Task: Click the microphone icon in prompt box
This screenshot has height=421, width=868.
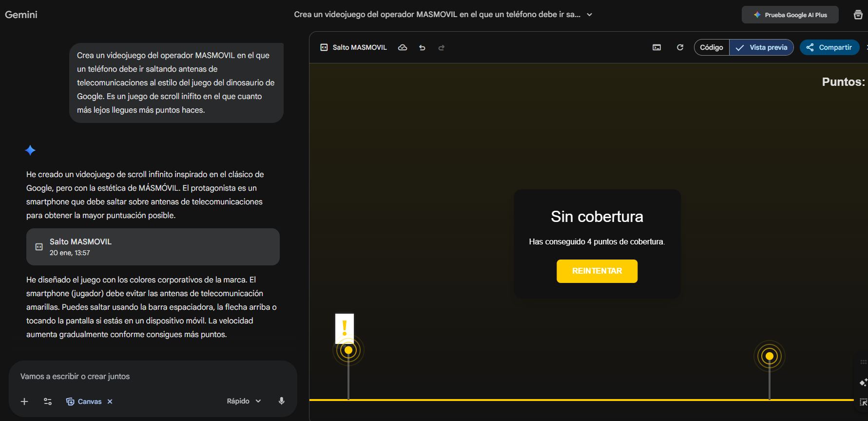Action: click(x=281, y=401)
